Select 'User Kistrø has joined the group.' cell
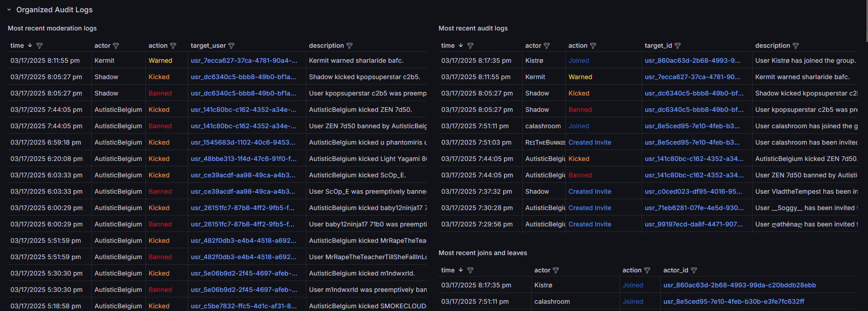This screenshot has height=311, width=868. click(805, 60)
